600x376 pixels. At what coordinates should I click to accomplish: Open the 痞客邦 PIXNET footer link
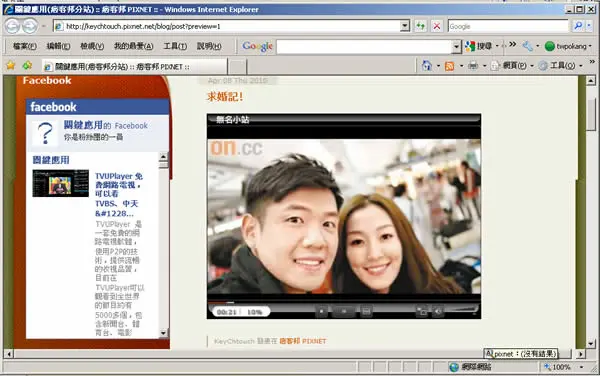pos(303,341)
